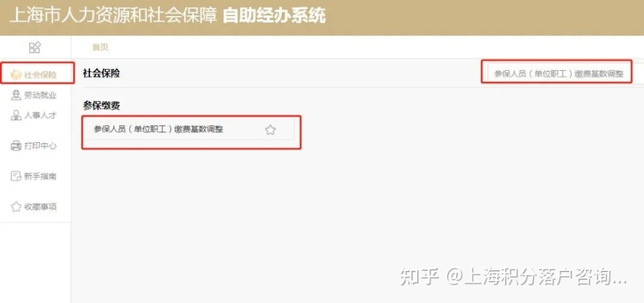Click the 劳动就业 person icon
The width and height of the screenshot is (644, 303).
tap(15, 96)
